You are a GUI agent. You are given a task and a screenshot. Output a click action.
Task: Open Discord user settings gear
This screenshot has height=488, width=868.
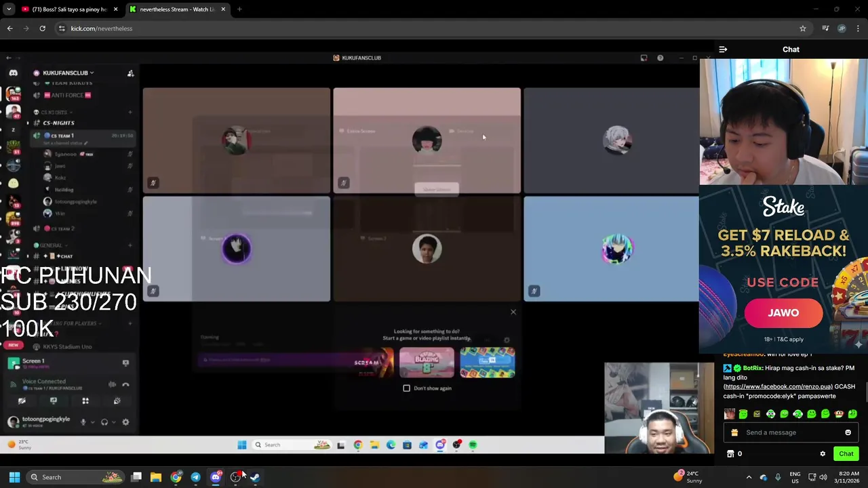(x=125, y=422)
